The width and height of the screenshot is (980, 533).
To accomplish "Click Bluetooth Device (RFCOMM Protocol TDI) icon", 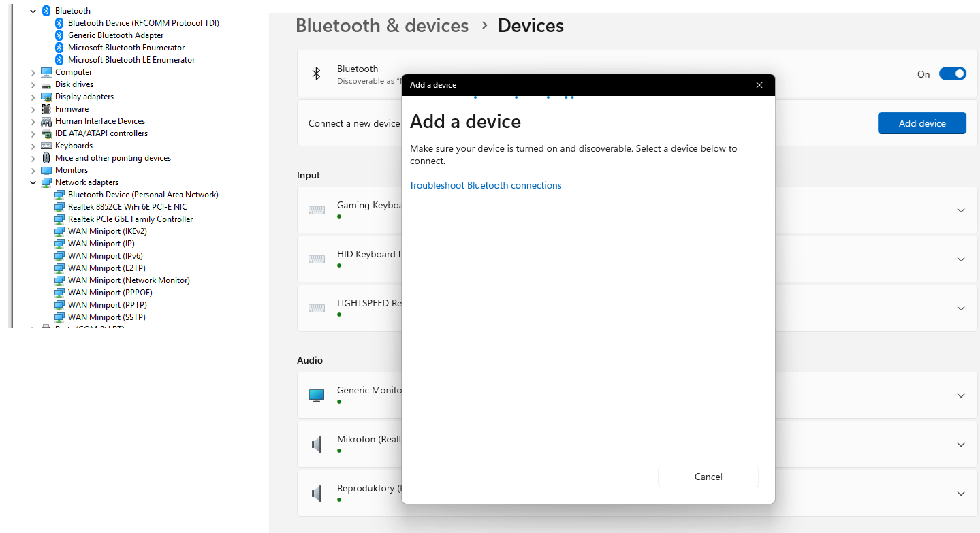I will (59, 23).
